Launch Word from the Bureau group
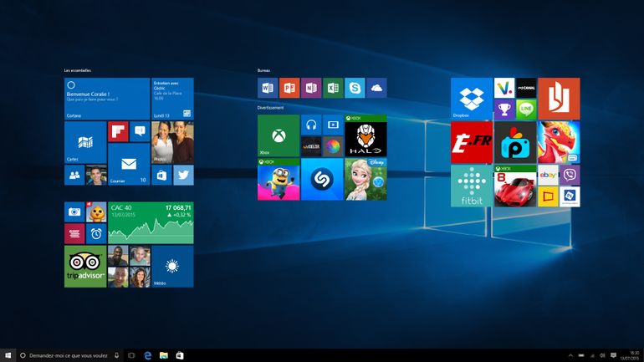This screenshot has width=644, height=362. pyautogui.click(x=268, y=88)
